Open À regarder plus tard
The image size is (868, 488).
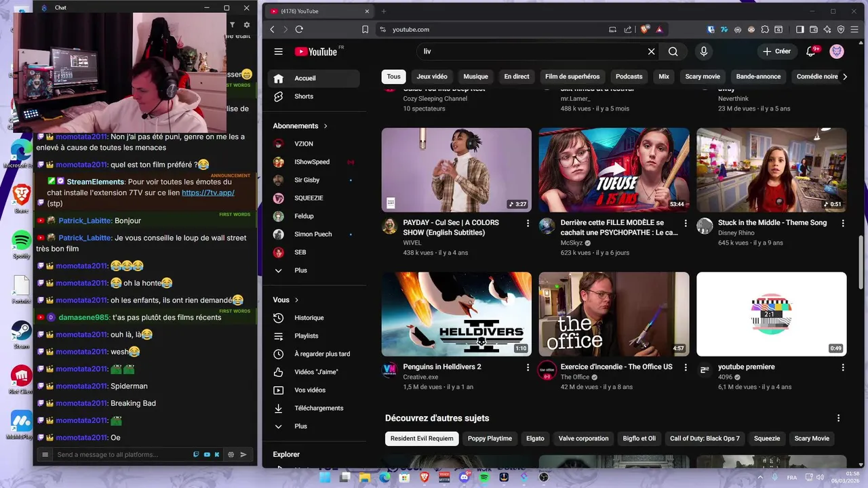[x=313, y=354]
